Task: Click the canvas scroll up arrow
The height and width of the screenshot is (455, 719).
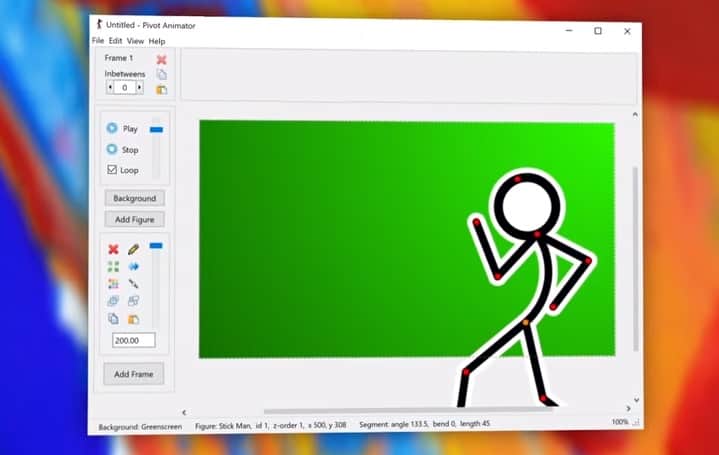Action: [x=635, y=115]
